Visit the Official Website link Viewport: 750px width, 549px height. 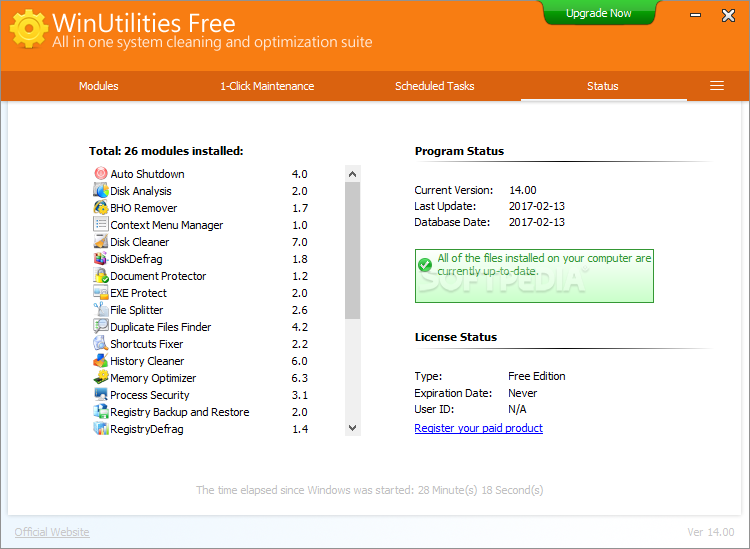point(52,532)
